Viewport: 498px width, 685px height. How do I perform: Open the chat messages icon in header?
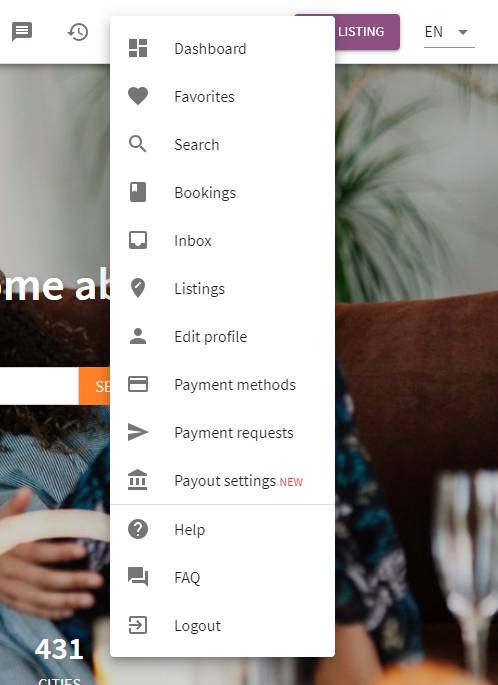pyautogui.click(x=22, y=31)
